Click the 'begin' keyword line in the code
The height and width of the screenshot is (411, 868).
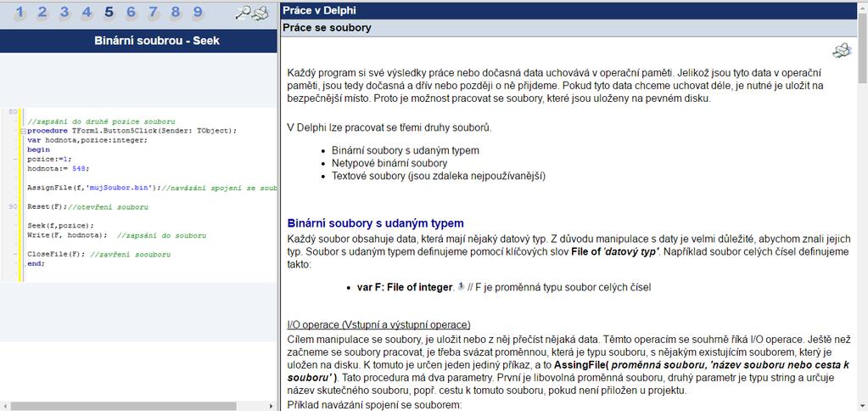coord(38,149)
